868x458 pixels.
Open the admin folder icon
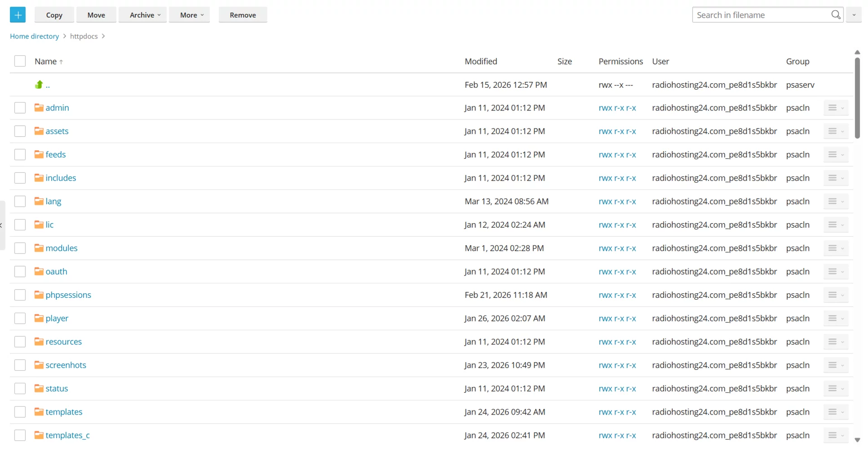[39, 108]
